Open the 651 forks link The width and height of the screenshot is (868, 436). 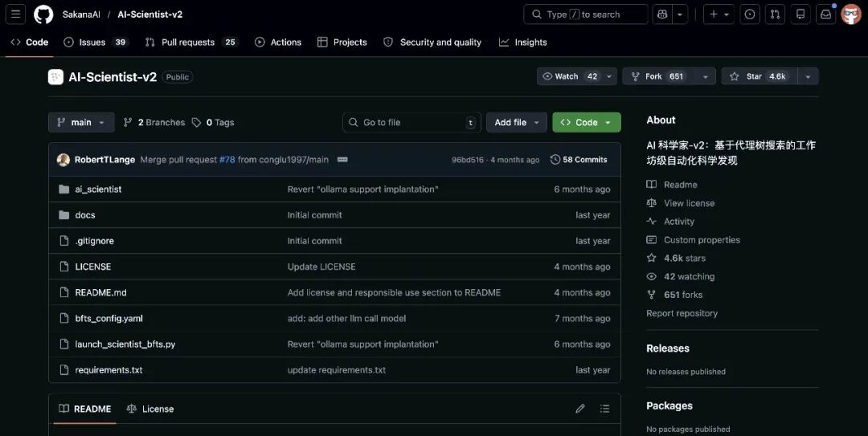click(x=674, y=295)
